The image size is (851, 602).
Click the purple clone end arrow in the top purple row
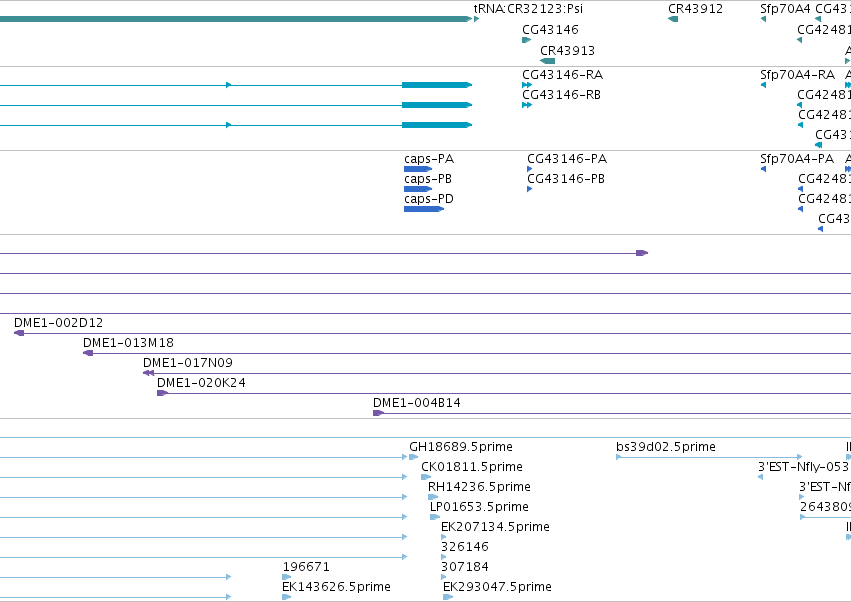click(x=642, y=253)
